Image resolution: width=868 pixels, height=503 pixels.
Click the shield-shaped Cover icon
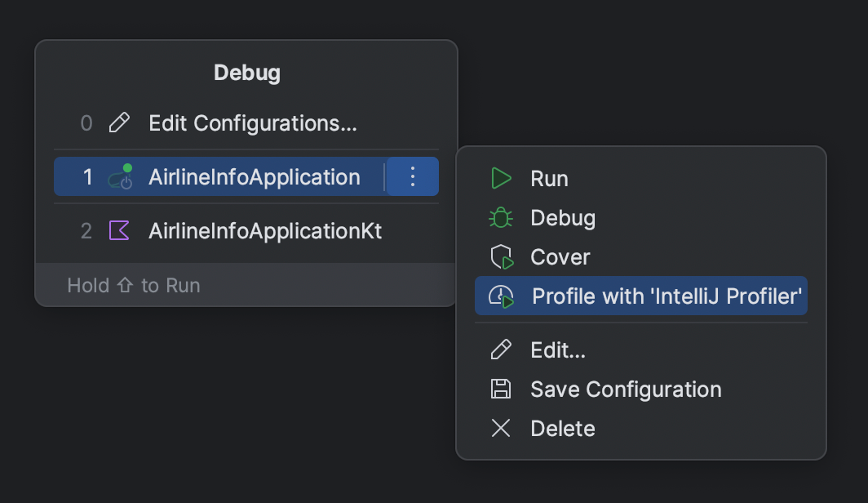(x=501, y=256)
